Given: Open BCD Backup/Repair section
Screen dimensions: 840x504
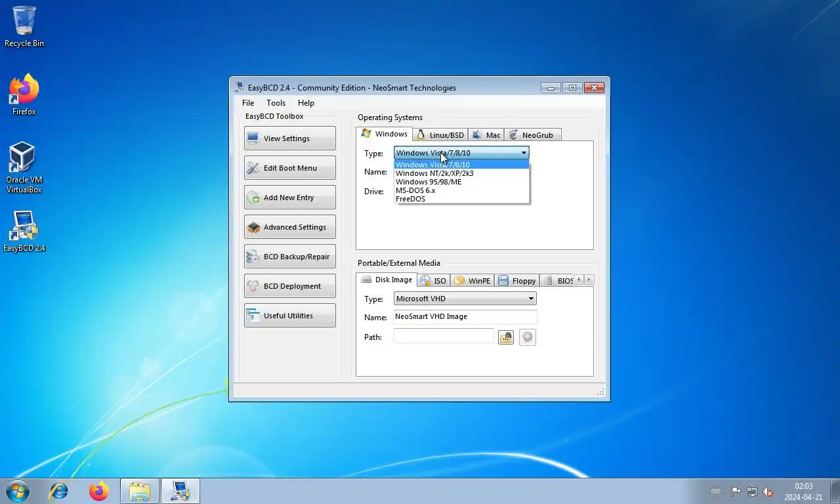Looking at the screenshot, I should point(289,257).
